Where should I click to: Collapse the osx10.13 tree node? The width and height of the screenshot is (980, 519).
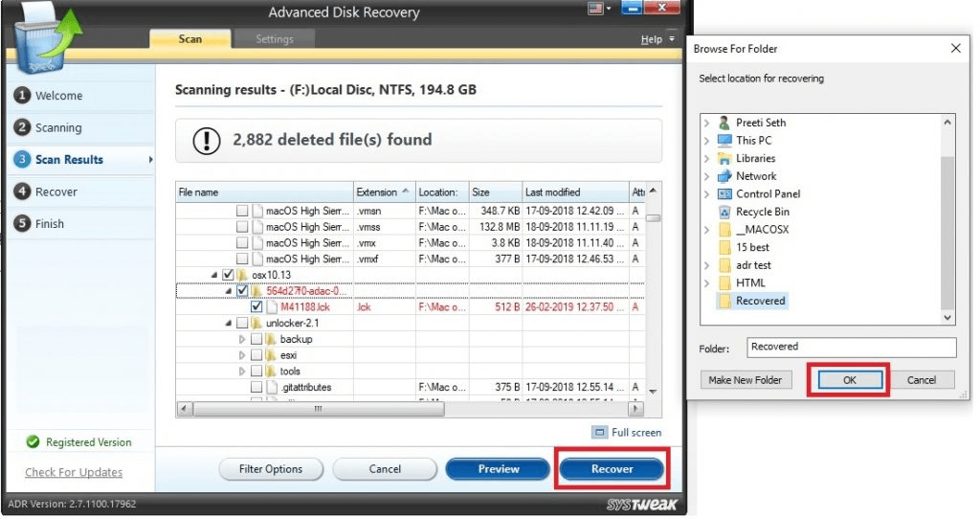(x=215, y=275)
